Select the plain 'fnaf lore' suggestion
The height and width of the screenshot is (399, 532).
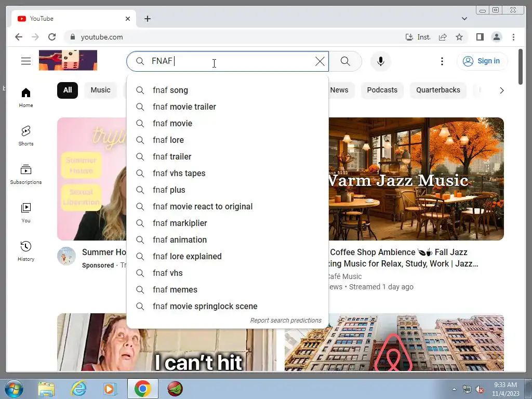pos(228,140)
